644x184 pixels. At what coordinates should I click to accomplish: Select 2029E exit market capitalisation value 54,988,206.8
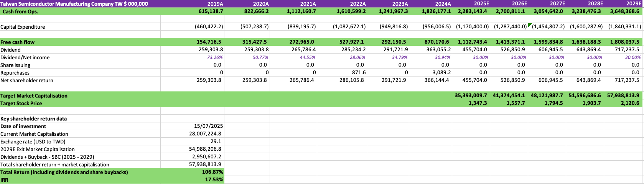[205, 149]
